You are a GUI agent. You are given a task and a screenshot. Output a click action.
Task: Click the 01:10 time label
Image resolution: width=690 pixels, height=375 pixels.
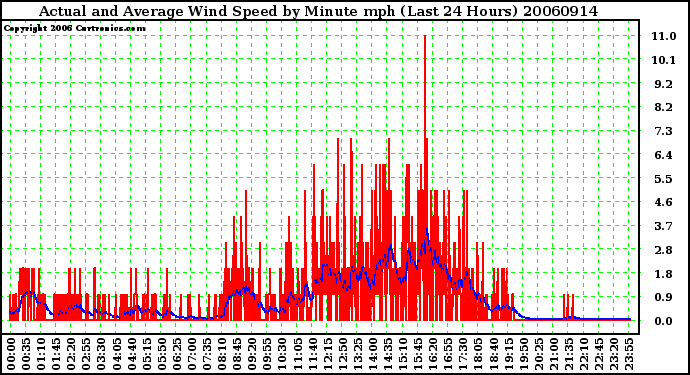(x=41, y=354)
